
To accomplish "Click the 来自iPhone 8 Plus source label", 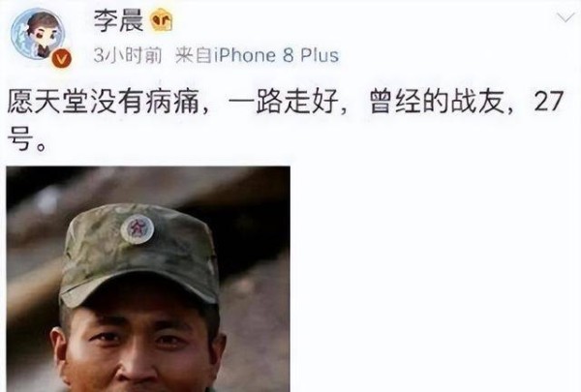I will tap(257, 55).
